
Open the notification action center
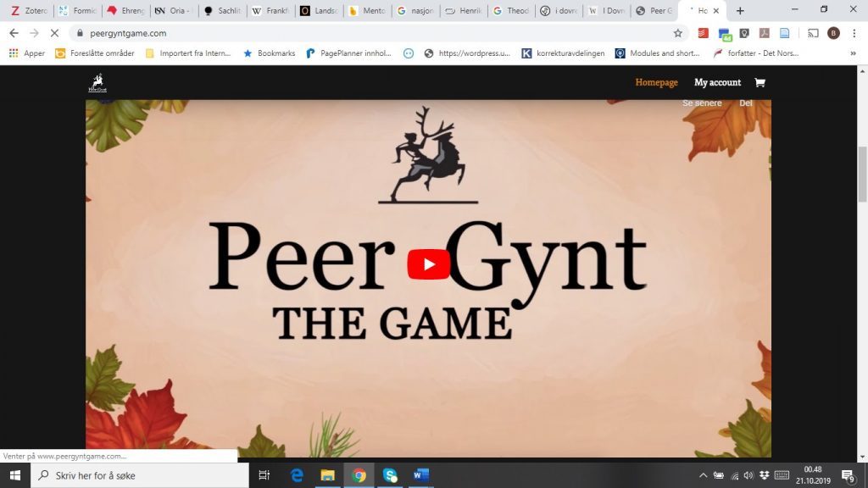[848, 475]
